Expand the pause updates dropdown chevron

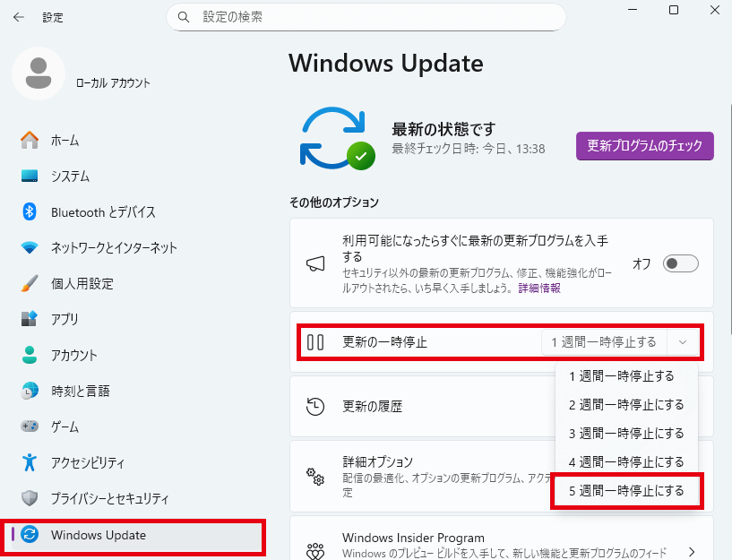pyautogui.click(x=683, y=342)
